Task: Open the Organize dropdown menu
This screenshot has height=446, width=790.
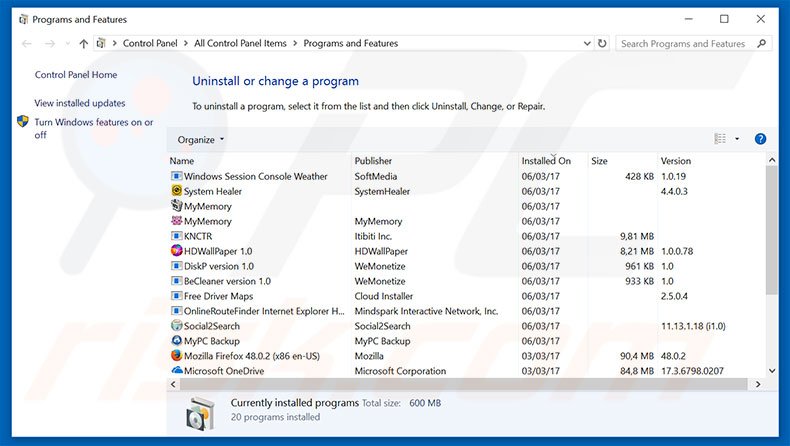Action: [x=201, y=140]
